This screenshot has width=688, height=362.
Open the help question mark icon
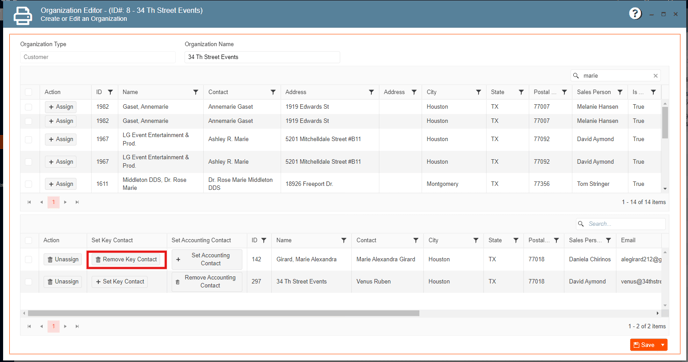(634, 14)
